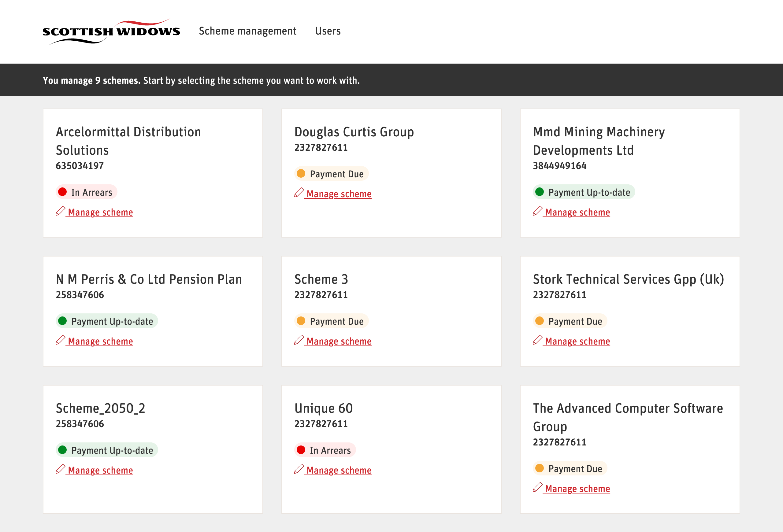Select the Arcelormittal Distribution Solutions heading
Image resolution: width=783 pixels, height=532 pixels.
point(128,141)
